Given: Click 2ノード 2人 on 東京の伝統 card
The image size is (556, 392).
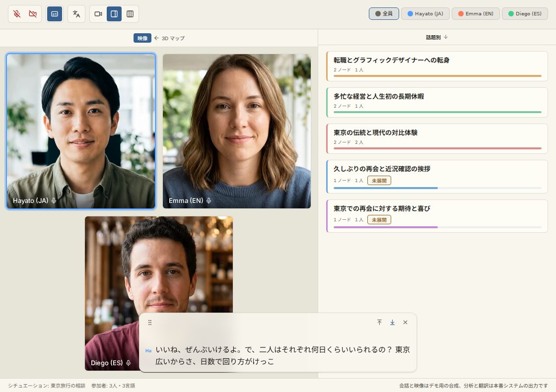Looking at the screenshot, I should 348,142.
